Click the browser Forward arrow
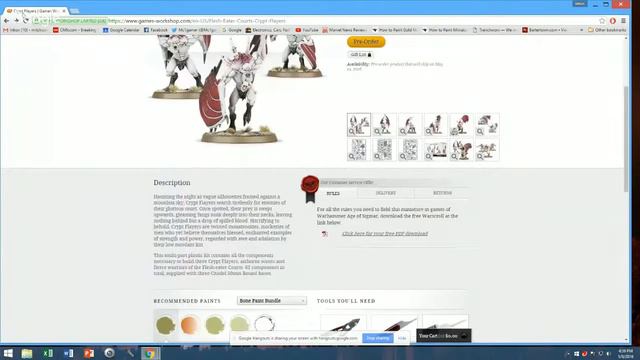This screenshot has width=640, height=360. pos(16,20)
